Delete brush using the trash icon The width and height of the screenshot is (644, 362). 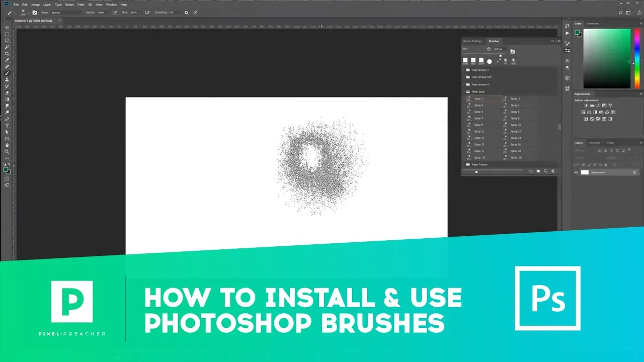tap(553, 171)
